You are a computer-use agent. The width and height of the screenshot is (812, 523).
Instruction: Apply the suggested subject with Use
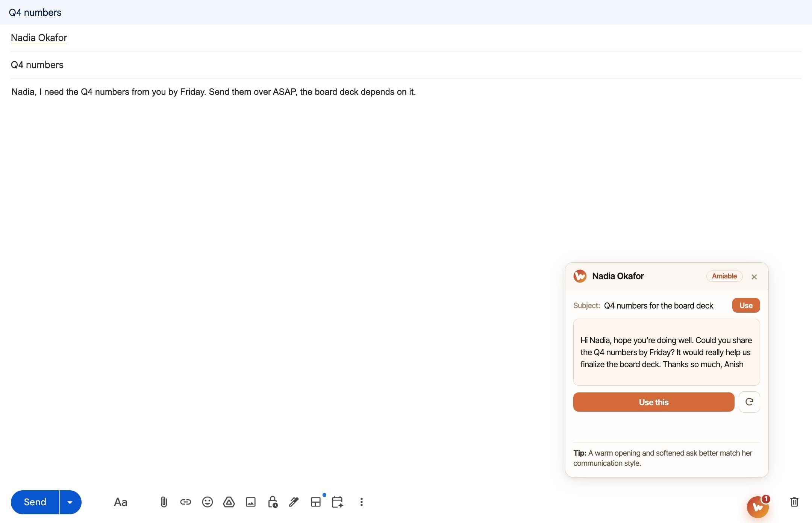tap(746, 306)
